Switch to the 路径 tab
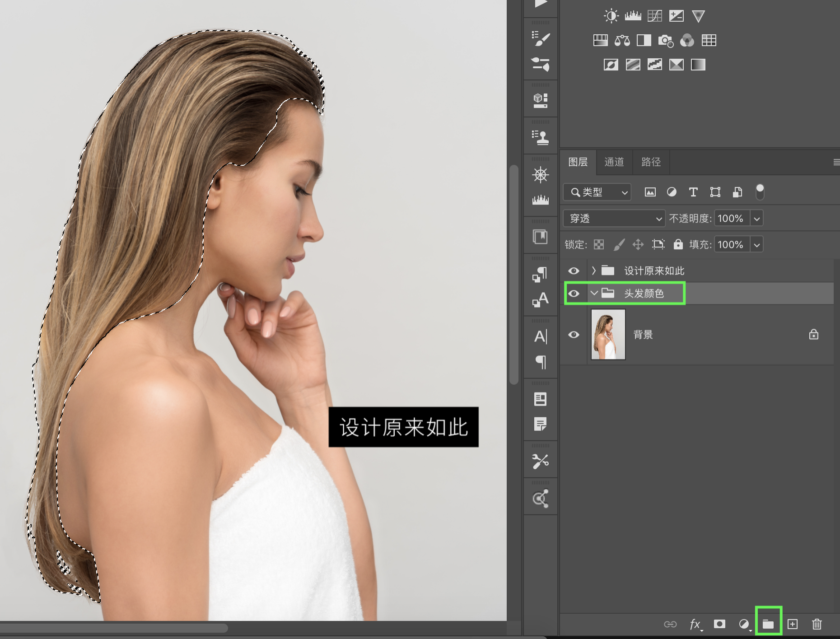The width and height of the screenshot is (840, 639). coord(651,162)
